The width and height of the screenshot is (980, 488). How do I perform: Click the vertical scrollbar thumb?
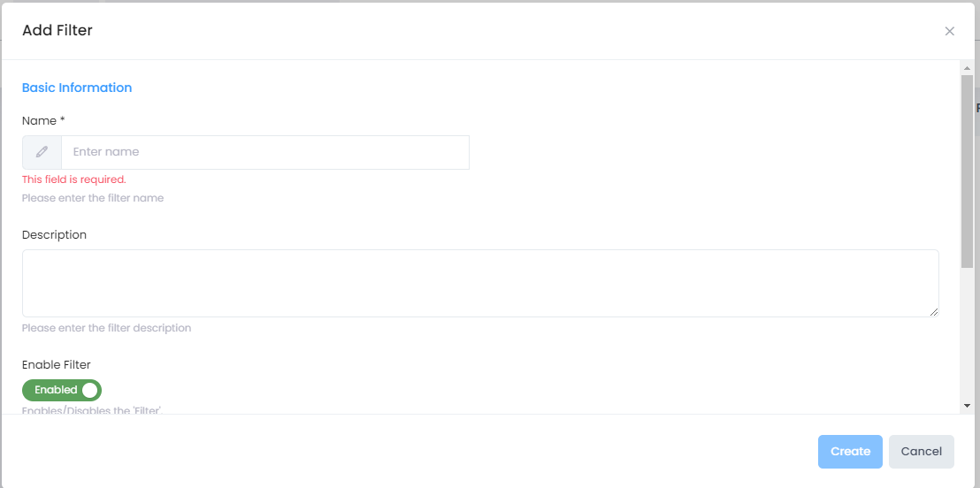(x=967, y=170)
